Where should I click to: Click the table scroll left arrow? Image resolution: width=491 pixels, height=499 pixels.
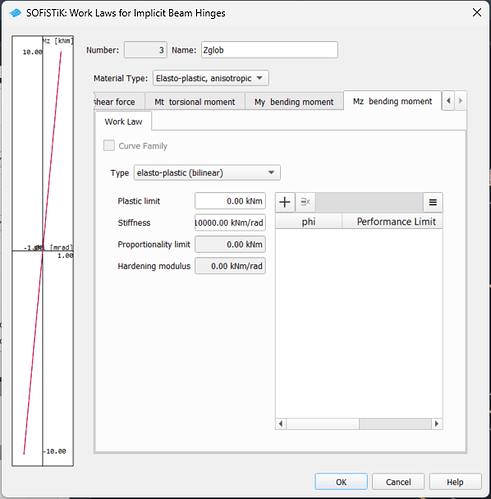(x=281, y=424)
